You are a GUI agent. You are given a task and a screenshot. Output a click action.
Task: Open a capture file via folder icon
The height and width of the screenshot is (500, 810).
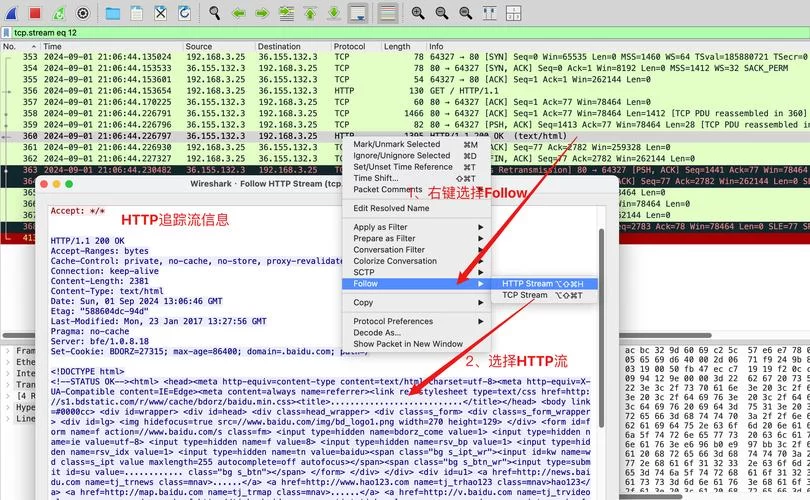113,13
